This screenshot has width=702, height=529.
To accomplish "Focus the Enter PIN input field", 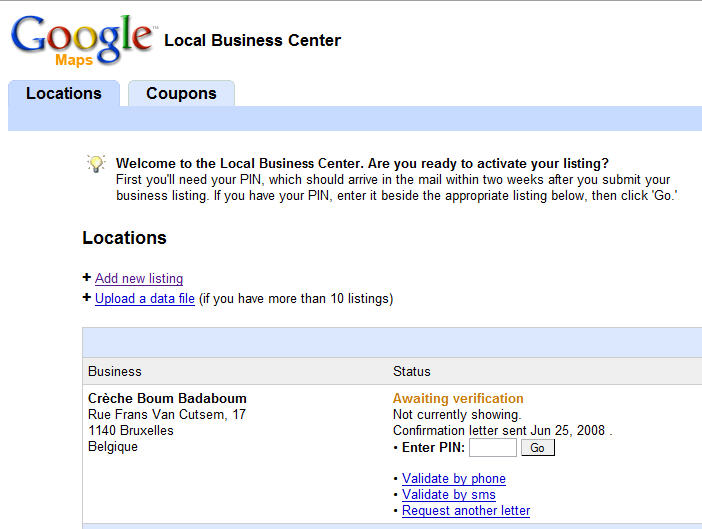I will 492,448.
